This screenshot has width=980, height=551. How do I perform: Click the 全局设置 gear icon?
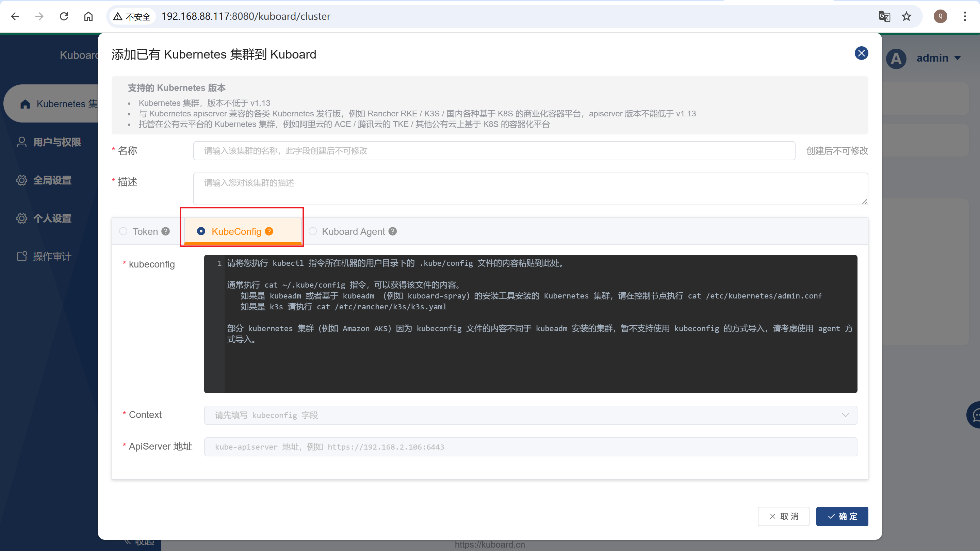pos(22,180)
